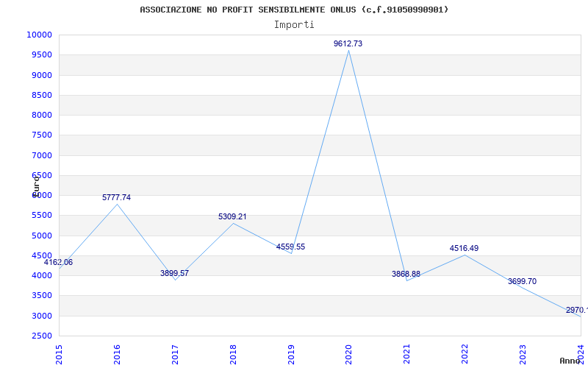This screenshot has height=368, width=588.
Task: Click the 2024 x-axis year label
Action: 581,355
